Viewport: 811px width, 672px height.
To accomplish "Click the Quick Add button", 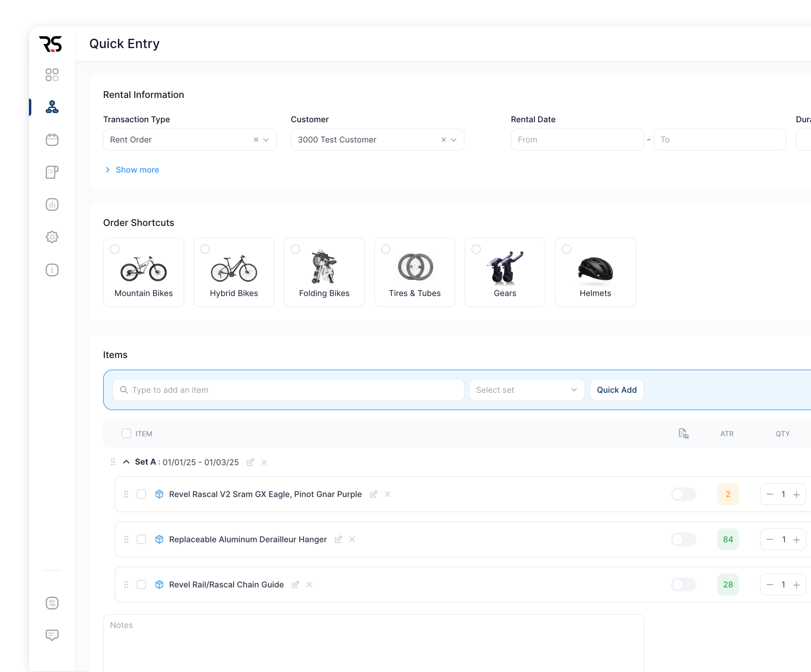I will (x=617, y=390).
